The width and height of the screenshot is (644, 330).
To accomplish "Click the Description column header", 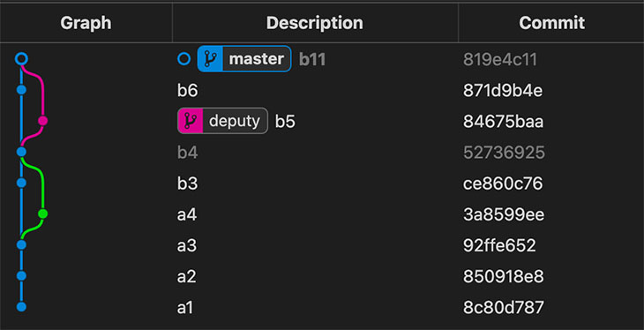I will coord(315,23).
